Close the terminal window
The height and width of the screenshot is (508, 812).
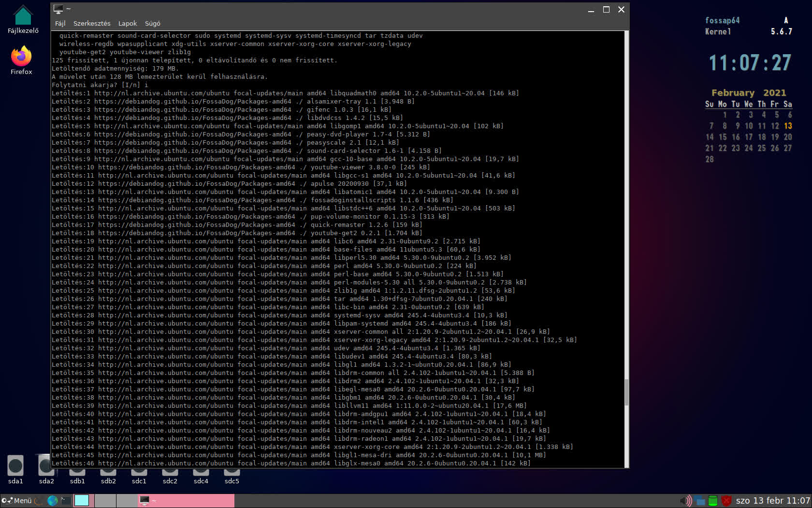click(622, 10)
